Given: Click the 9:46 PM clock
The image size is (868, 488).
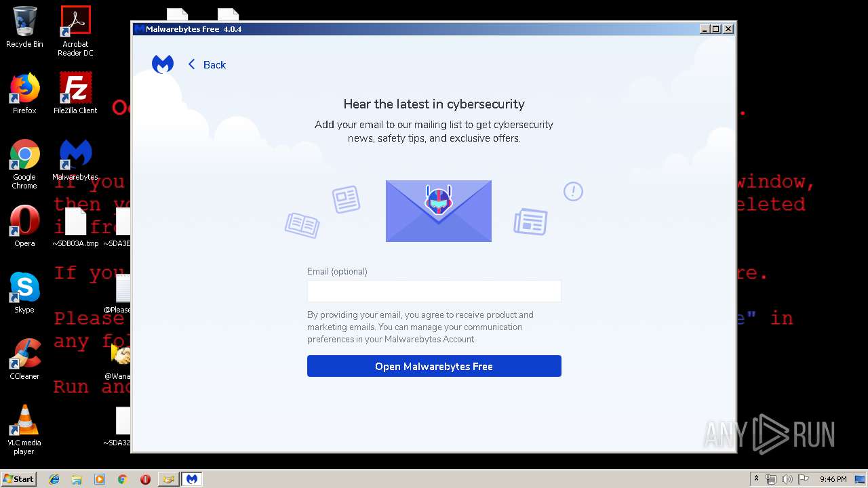Looking at the screenshot, I should point(833,479).
